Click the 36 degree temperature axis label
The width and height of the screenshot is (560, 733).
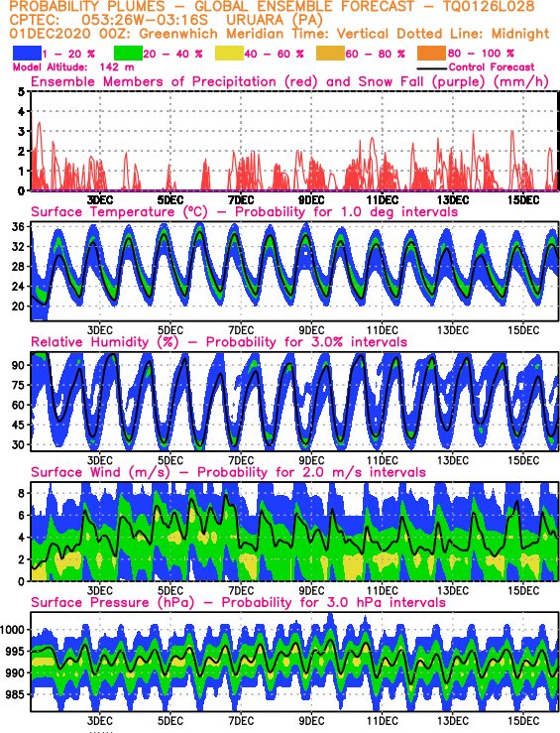(18, 227)
